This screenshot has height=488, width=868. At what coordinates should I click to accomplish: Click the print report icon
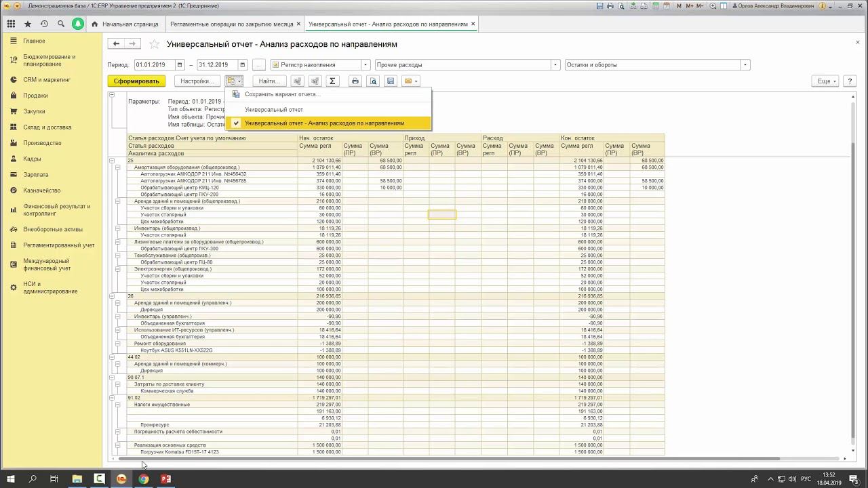pos(355,81)
